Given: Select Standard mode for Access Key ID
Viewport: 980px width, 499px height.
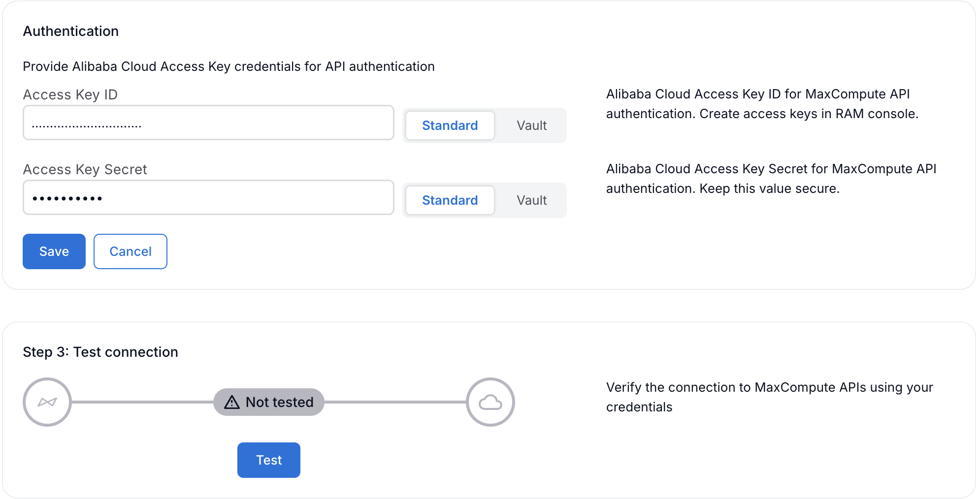Looking at the screenshot, I should (450, 125).
